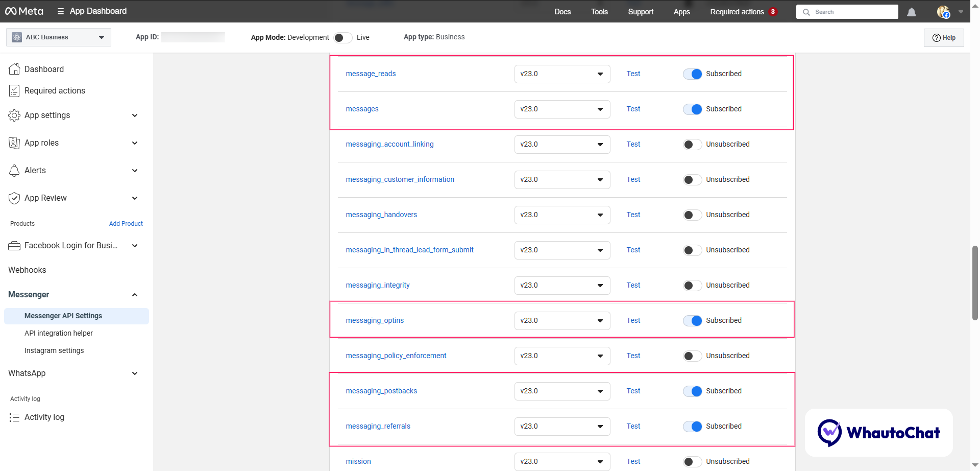Screen dimensions: 980x471
Task: Click the Activity log list icon
Action: (14, 417)
